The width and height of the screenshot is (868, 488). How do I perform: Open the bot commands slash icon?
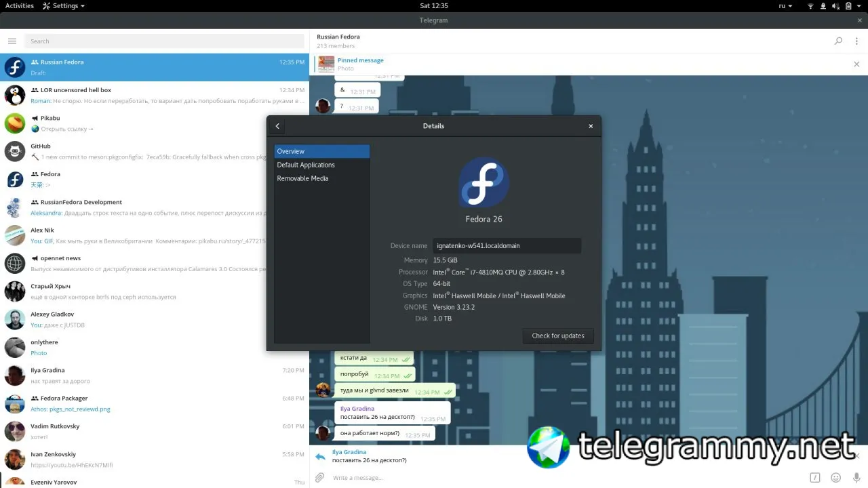pyautogui.click(x=815, y=477)
